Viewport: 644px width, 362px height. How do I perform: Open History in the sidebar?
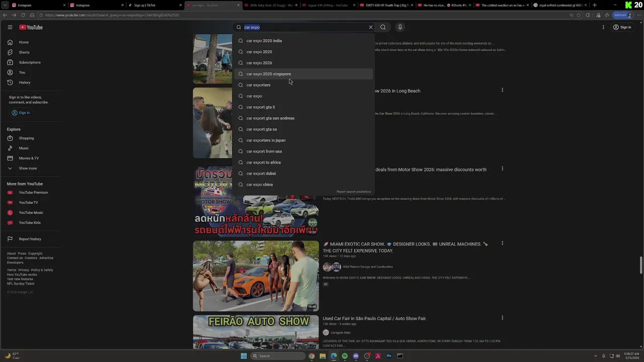coord(30,82)
